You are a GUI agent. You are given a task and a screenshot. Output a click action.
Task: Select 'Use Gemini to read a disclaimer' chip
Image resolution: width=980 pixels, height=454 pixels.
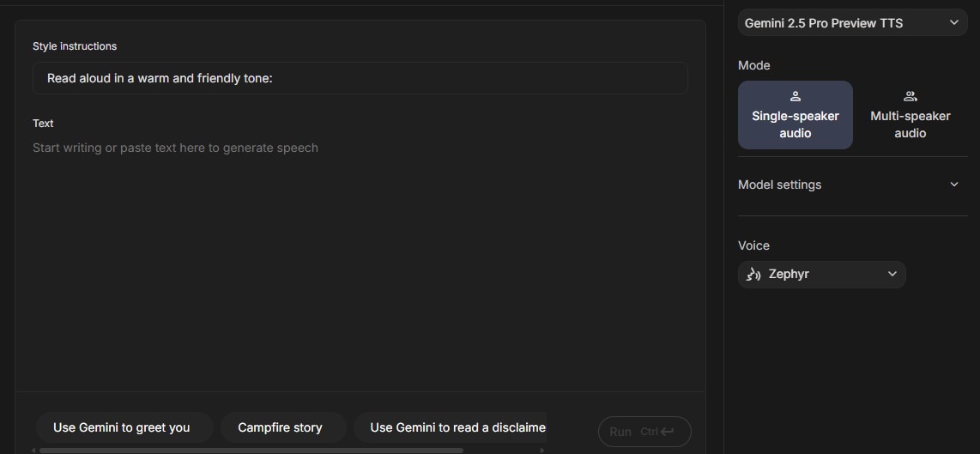(457, 427)
